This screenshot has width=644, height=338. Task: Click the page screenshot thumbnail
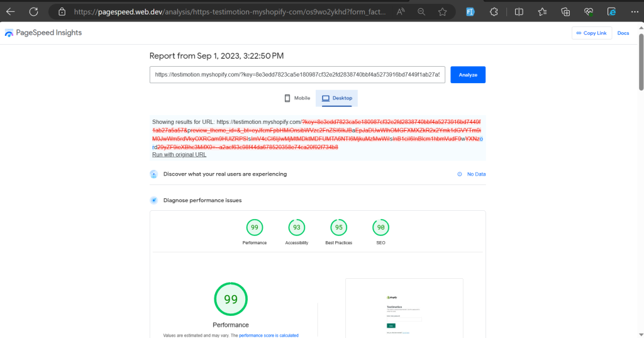point(404,308)
